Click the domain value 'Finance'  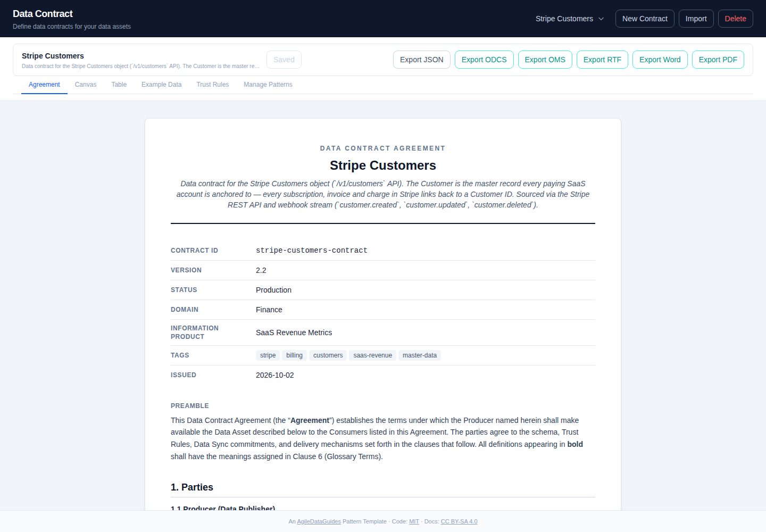click(269, 310)
